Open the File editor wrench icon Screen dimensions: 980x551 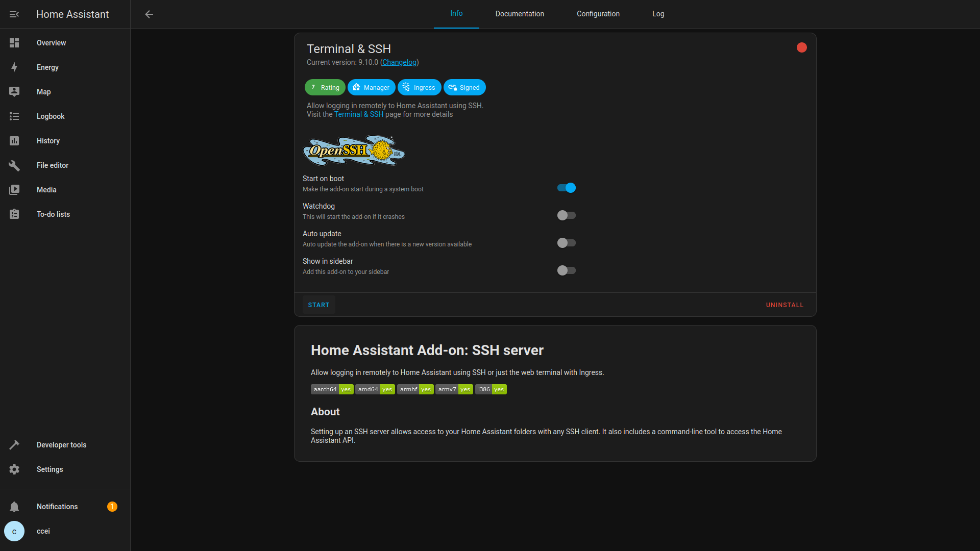14,165
